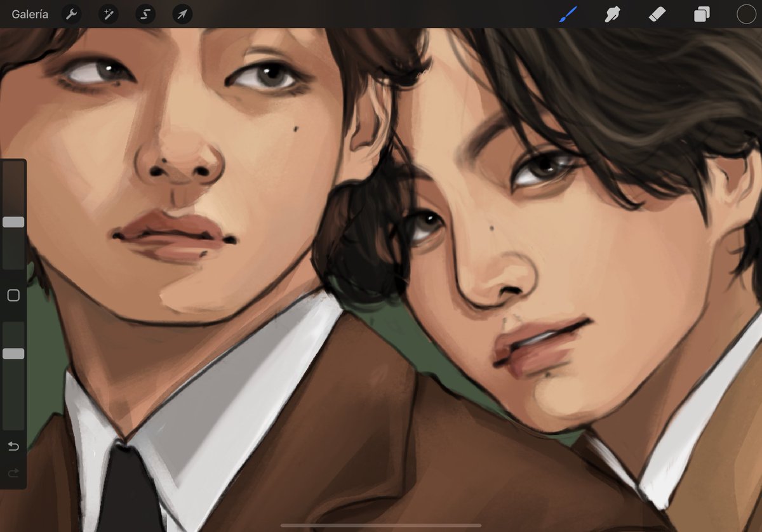Open the active color picker circle

pyautogui.click(x=746, y=15)
